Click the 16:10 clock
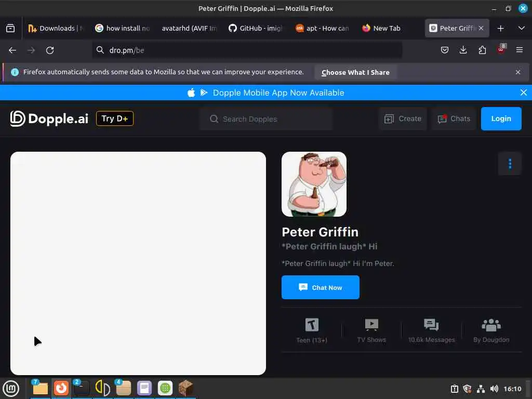The height and width of the screenshot is (399, 532). click(x=512, y=389)
